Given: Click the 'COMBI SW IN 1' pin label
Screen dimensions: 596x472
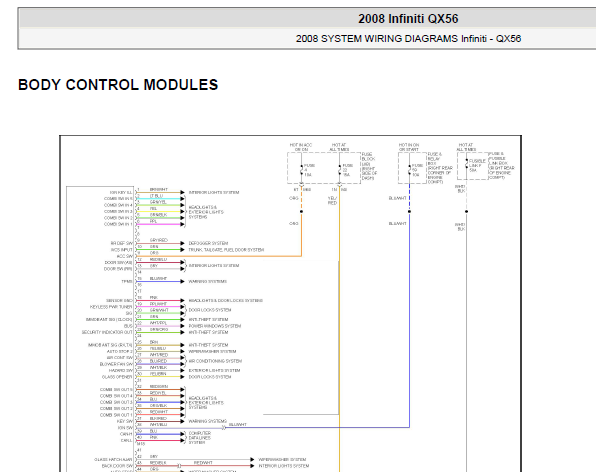Looking at the screenshot, I should pyautogui.click(x=118, y=224).
